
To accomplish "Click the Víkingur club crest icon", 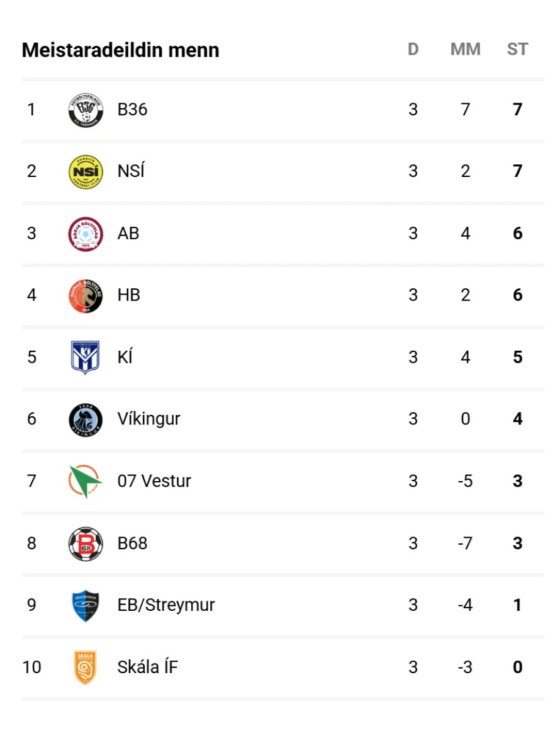I will [x=85, y=419].
